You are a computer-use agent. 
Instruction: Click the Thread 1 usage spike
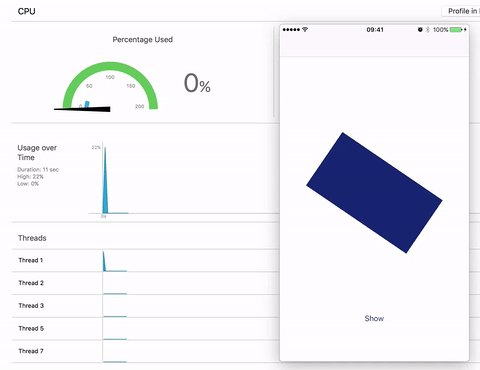point(104,261)
